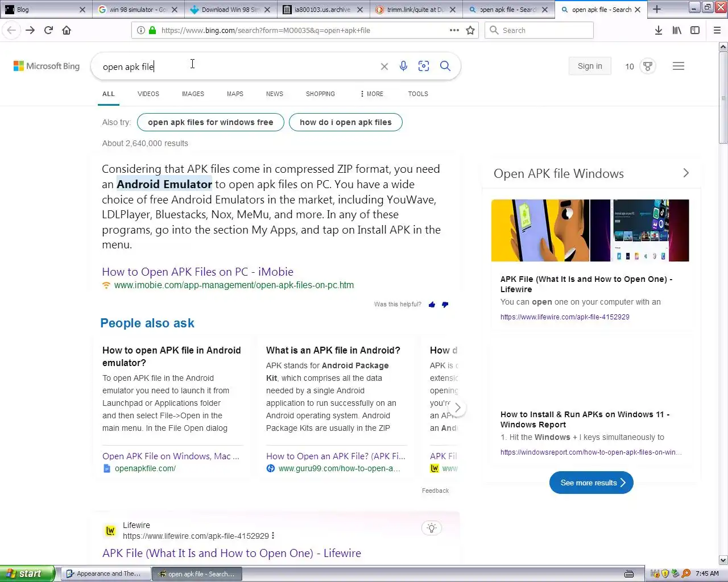Click the lightbulb icon next to Lifewire result
The image size is (728, 582).
(432, 528)
